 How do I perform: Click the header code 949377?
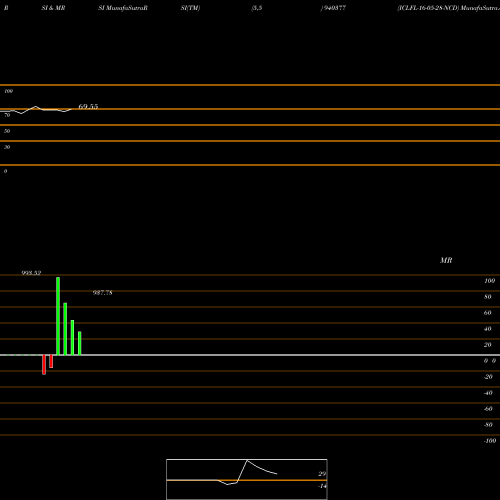coord(335,8)
